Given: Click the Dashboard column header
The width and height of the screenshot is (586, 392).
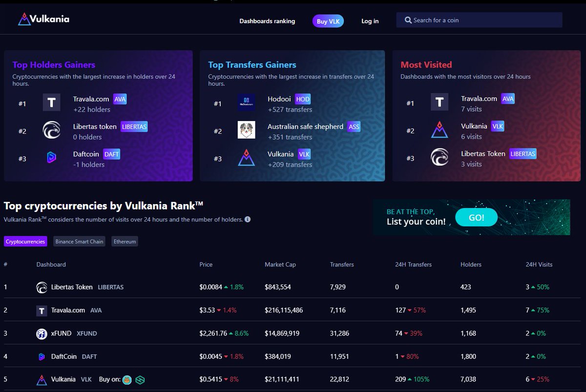Looking at the screenshot, I should (51, 265).
